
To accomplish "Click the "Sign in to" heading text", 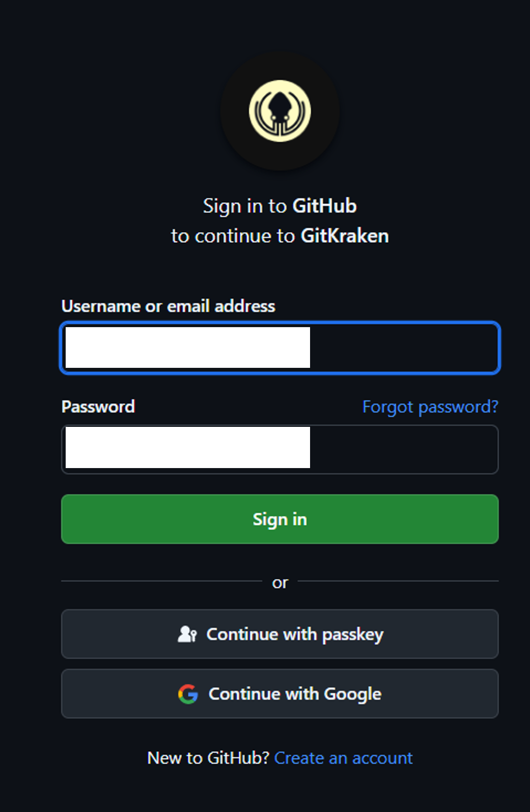I will [x=245, y=206].
